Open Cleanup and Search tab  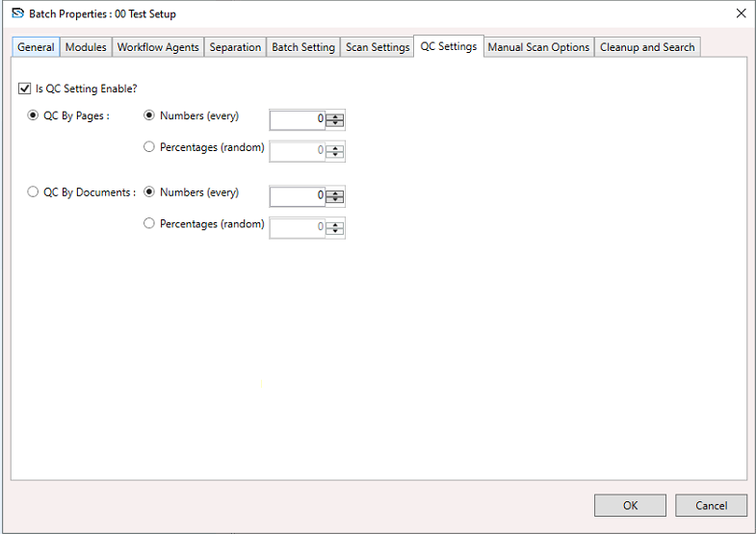tap(647, 47)
